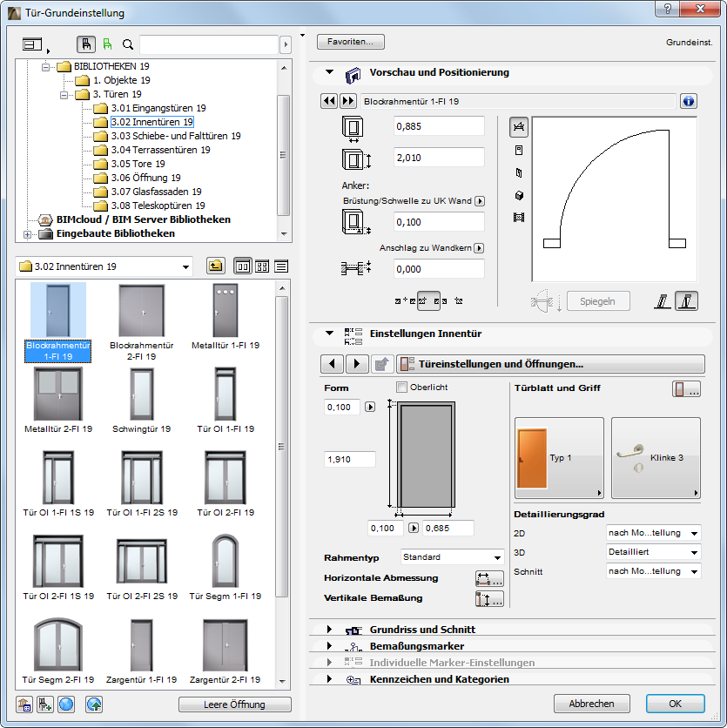Click the Abbrechen button
This screenshot has height=728, width=727.
(x=591, y=704)
